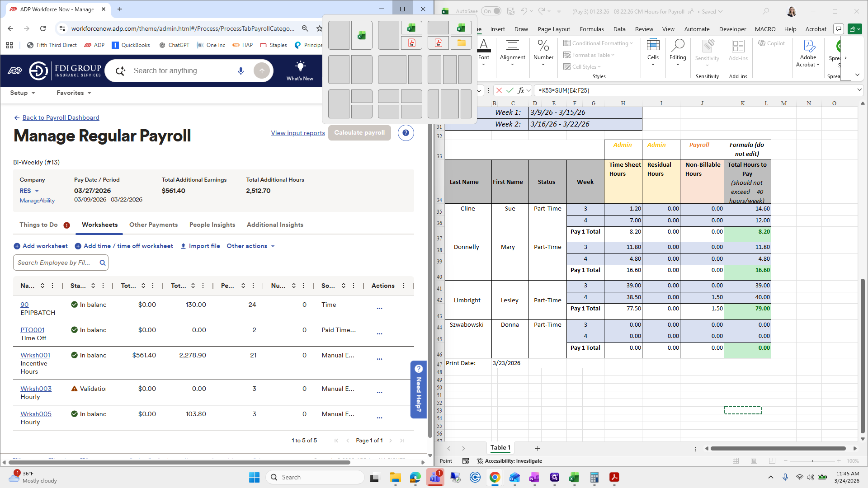
Task: Open the Formulas ribbon tab
Action: click(592, 29)
